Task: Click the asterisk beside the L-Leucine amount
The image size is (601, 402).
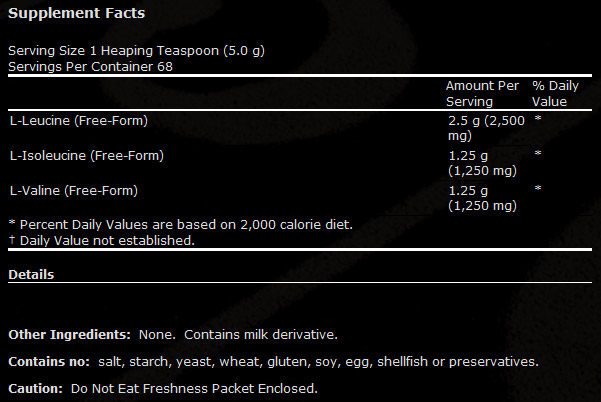Action: tap(538, 118)
